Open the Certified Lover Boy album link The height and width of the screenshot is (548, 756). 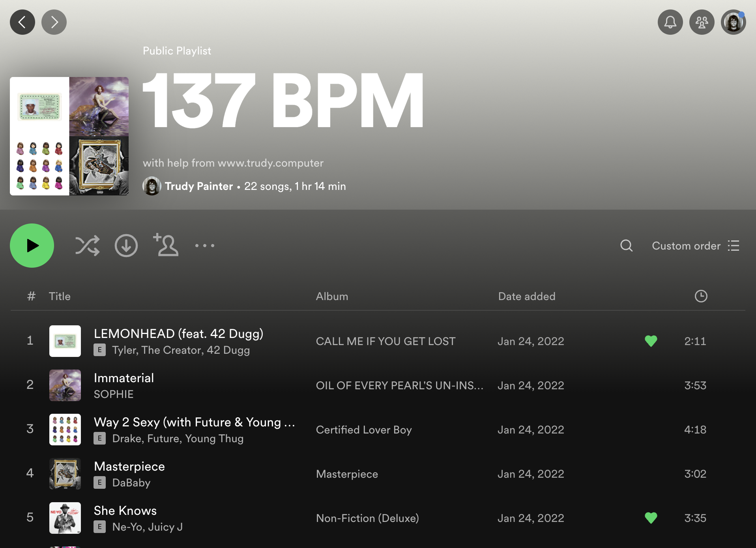[x=363, y=430]
